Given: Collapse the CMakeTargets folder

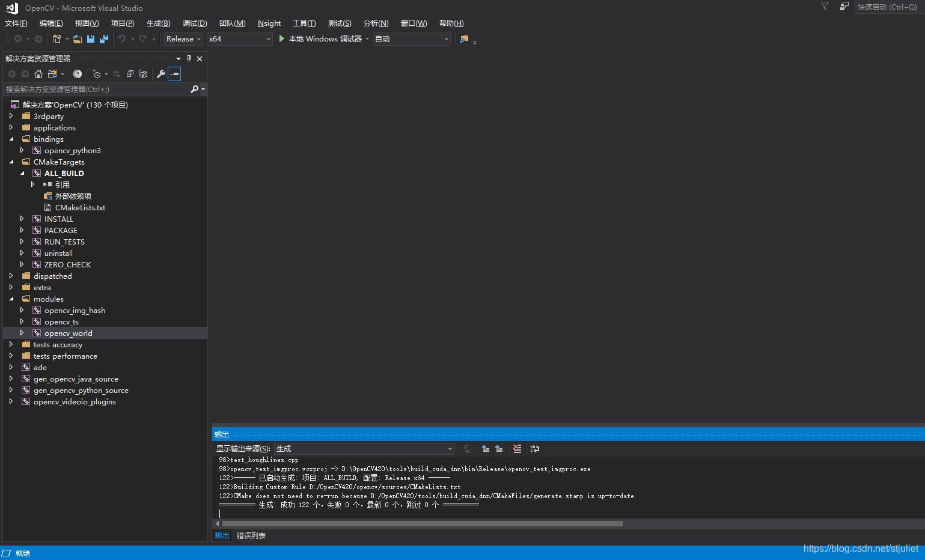Looking at the screenshot, I should pos(11,162).
